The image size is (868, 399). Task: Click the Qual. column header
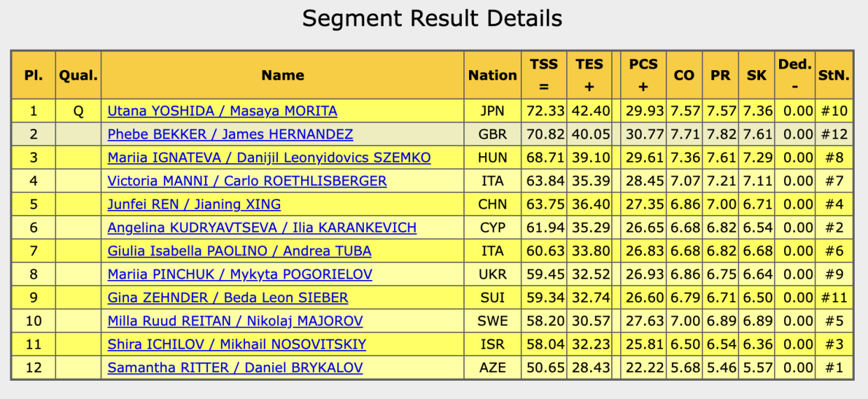click(78, 75)
